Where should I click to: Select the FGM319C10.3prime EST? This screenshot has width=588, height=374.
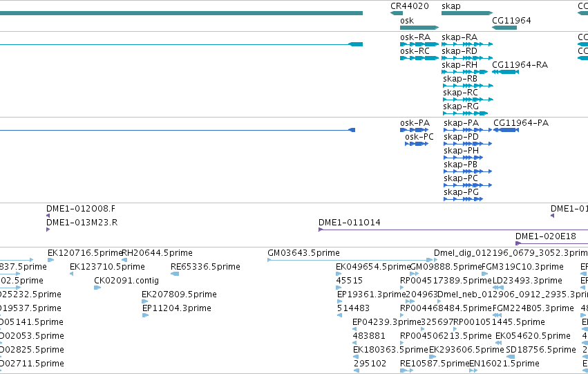pyautogui.click(x=484, y=274)
